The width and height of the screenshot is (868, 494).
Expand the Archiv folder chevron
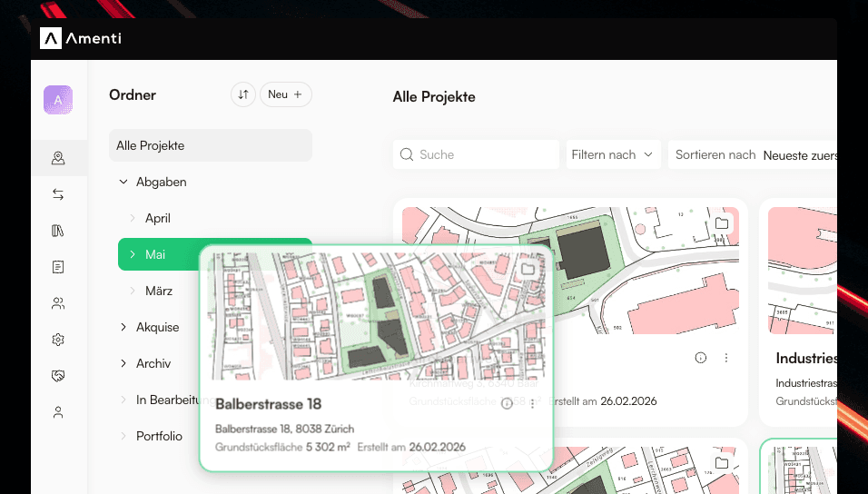tap(123, 363)
